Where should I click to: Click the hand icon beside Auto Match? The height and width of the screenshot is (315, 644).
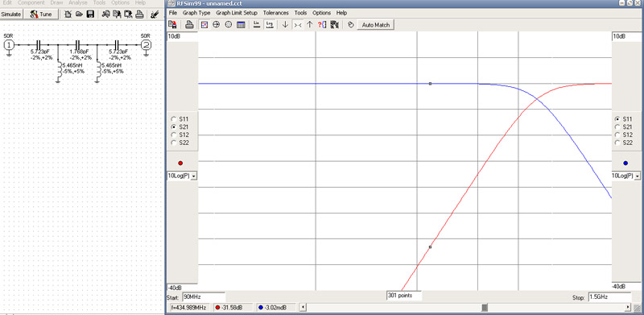pos(350,25)
